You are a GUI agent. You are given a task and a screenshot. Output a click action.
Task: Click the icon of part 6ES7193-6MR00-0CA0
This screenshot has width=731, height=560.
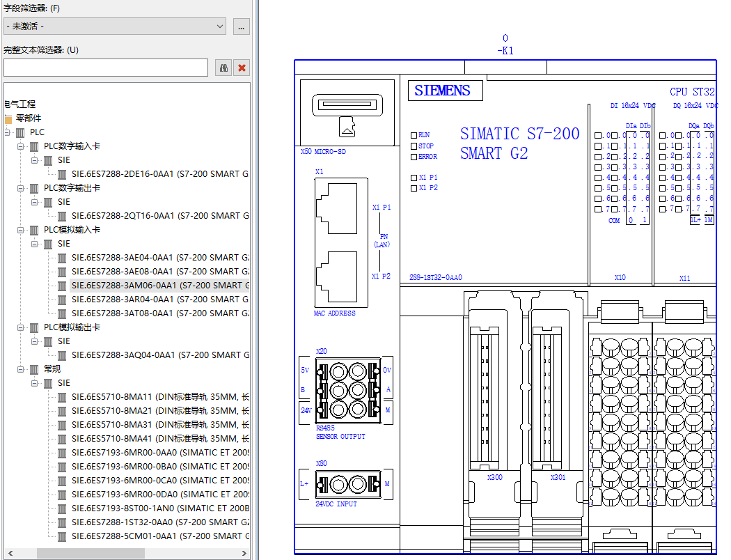tap(62, 481)
